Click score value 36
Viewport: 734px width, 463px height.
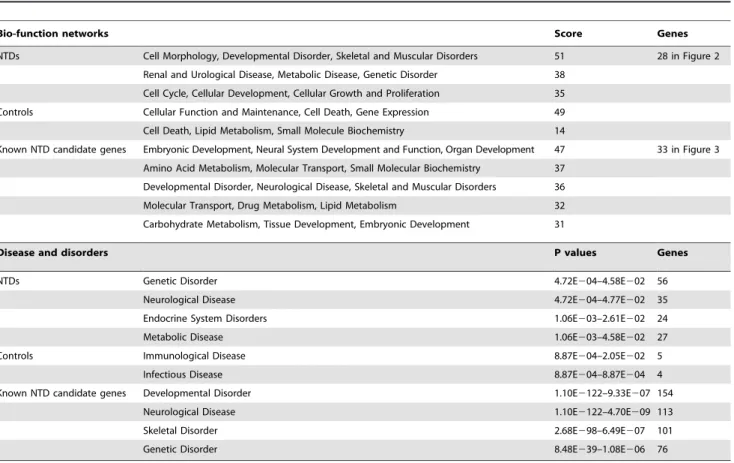[x=559, y=187]
